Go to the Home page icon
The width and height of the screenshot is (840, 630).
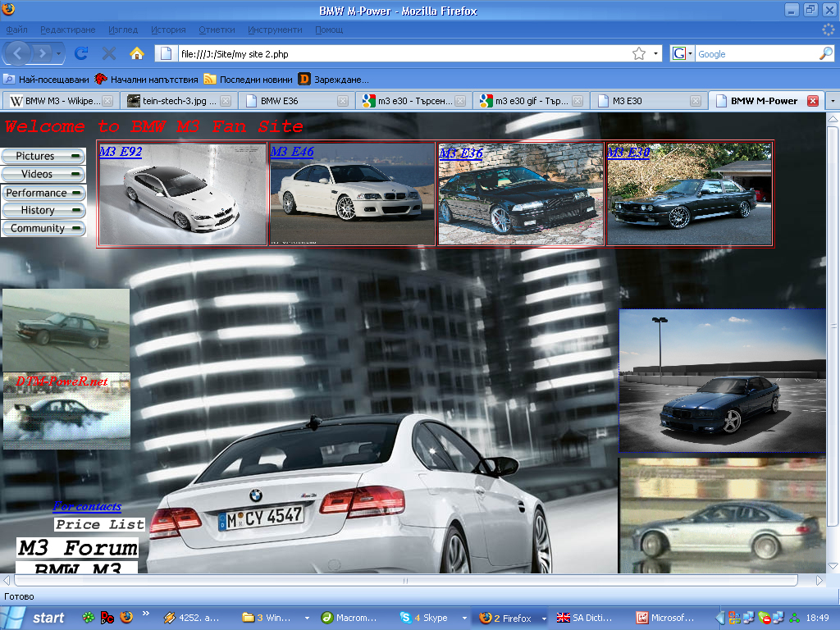(137, 53)
